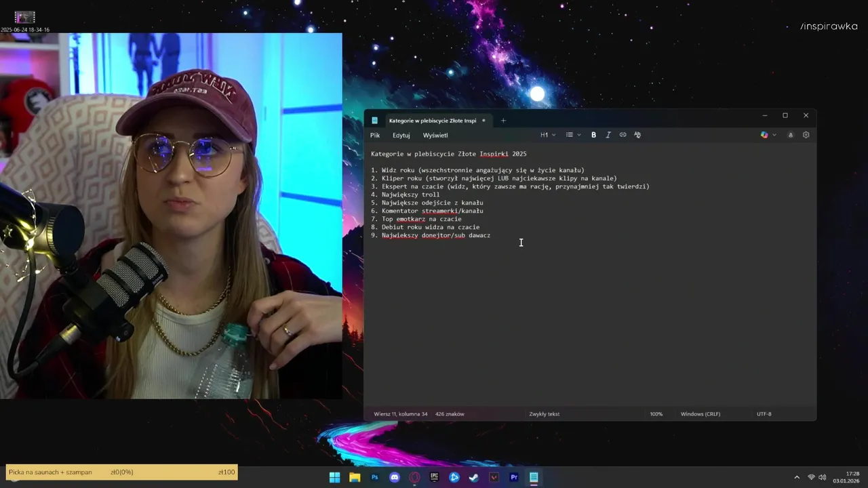Open the Windows Start menu

[x=335, y=477]
